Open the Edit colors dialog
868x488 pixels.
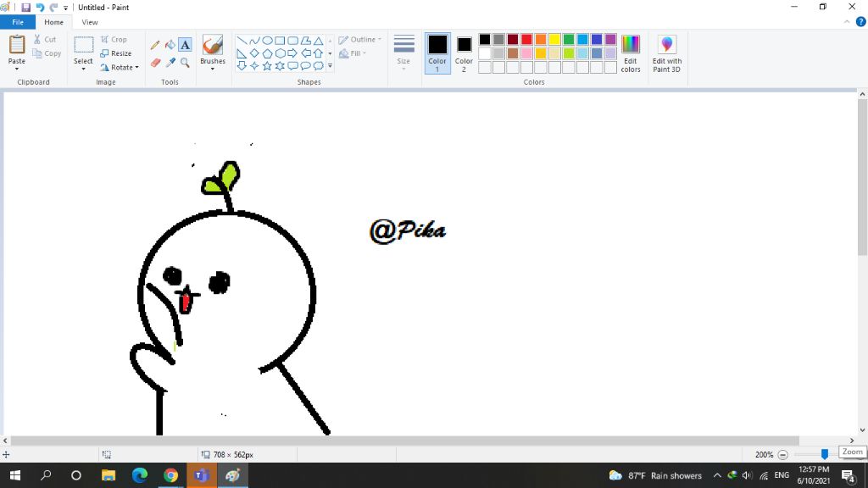click(631, 53)
